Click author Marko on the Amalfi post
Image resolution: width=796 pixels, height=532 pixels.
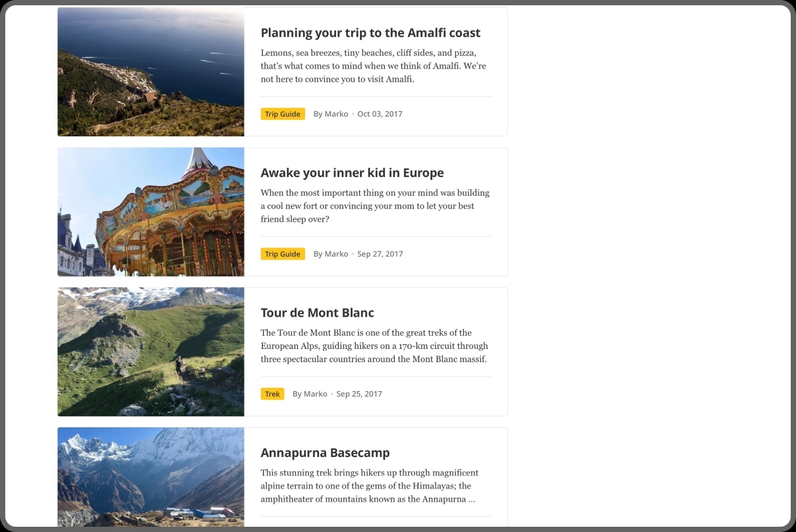pos(336,114)
